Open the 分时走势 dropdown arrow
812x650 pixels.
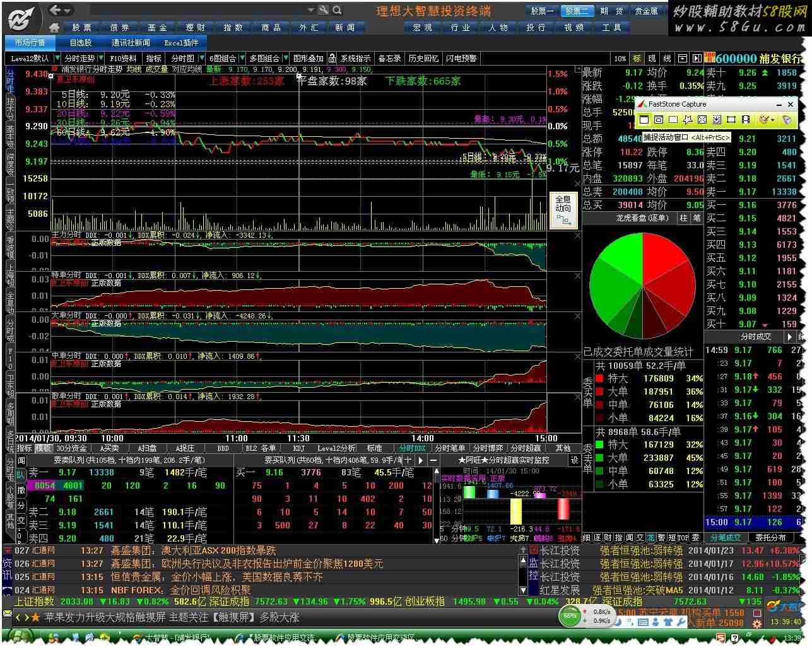click(x=101, y=58)
